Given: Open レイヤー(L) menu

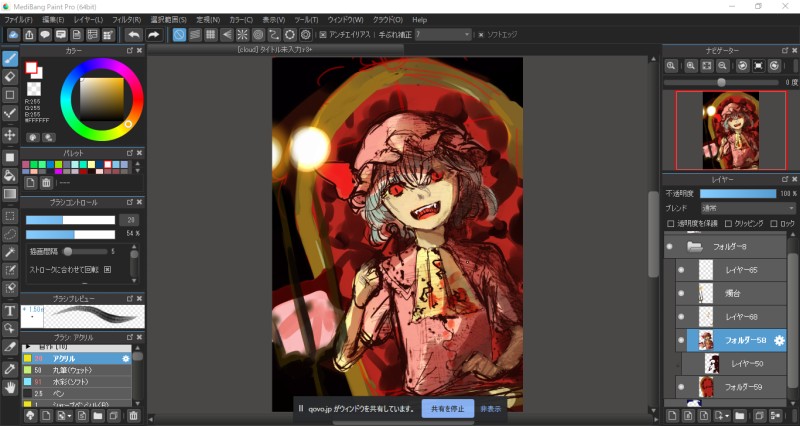Looking at the screenshot, I should coord(88,20).
